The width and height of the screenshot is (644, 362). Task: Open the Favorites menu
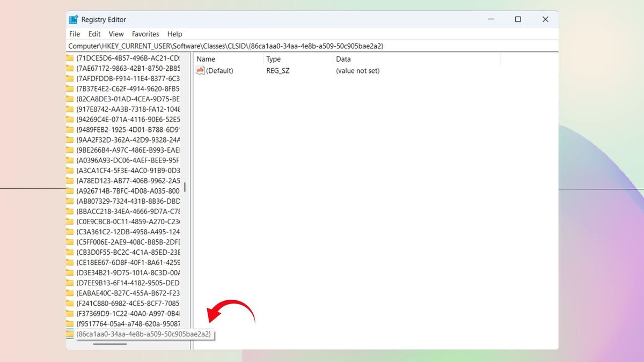coord(145,34)
